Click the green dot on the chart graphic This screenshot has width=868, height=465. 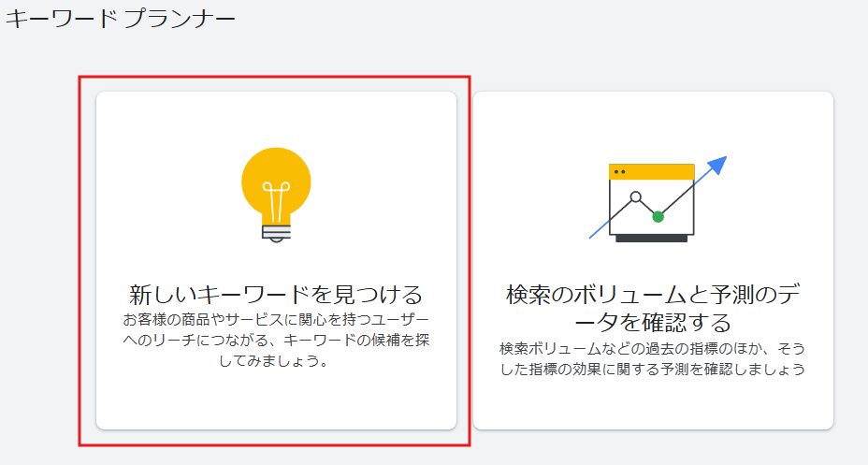point(658,216)
